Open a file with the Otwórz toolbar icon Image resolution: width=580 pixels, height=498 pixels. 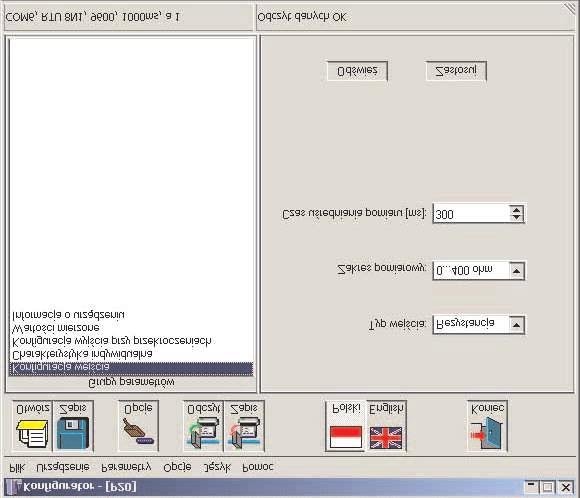coord(33,426)
